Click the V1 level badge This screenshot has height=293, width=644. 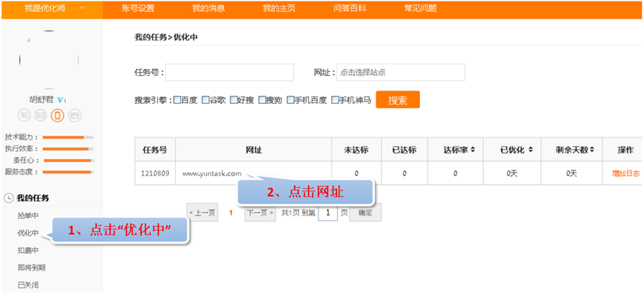[62, 100]
